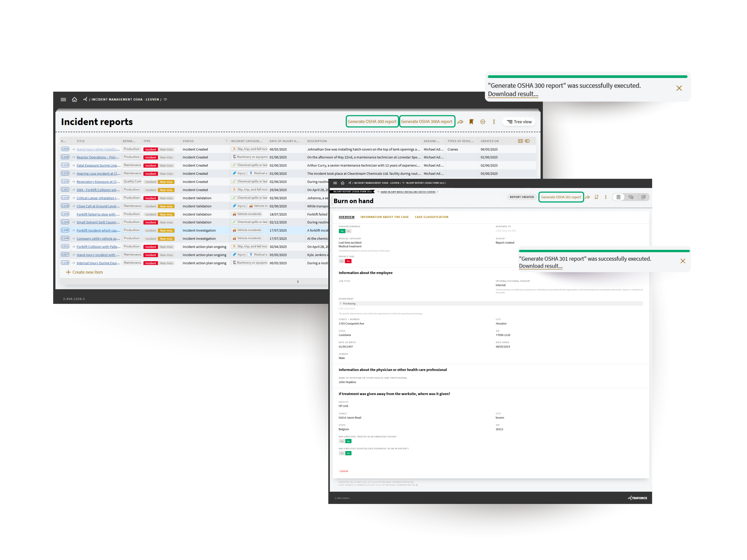Open row arrow for incident 1059

[x=73, y=149]
